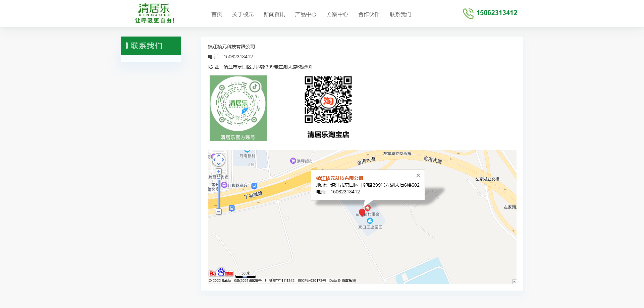The image size is (644, 308).
Task: Click the red location marker for 镇江桢元科技有限公司
Action: click(x=361, y=211)
